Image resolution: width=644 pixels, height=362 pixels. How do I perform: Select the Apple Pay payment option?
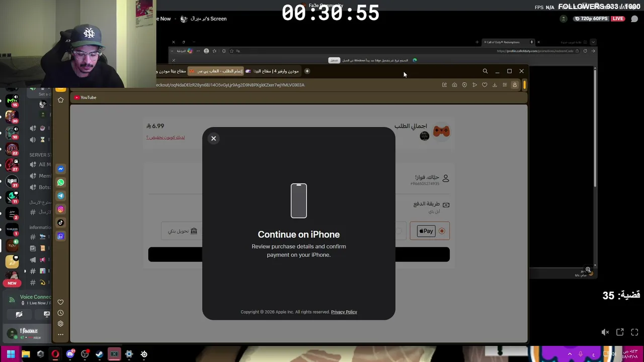430,231
